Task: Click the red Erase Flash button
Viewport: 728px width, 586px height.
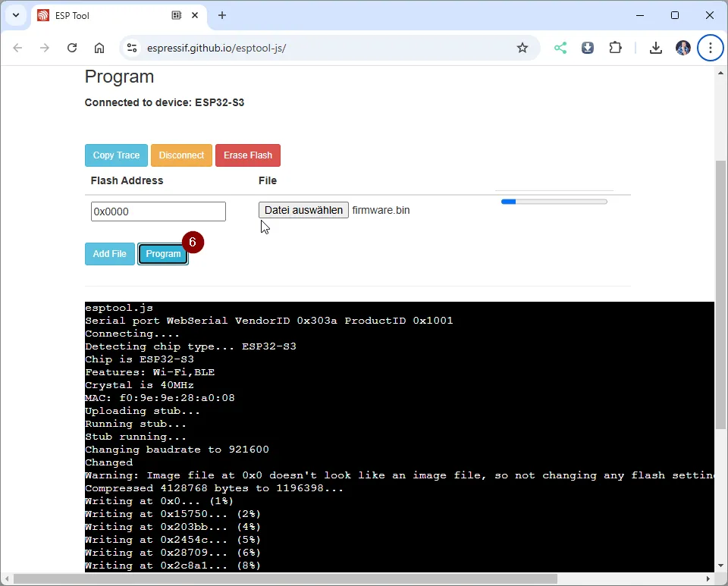Action: (248, 155)
